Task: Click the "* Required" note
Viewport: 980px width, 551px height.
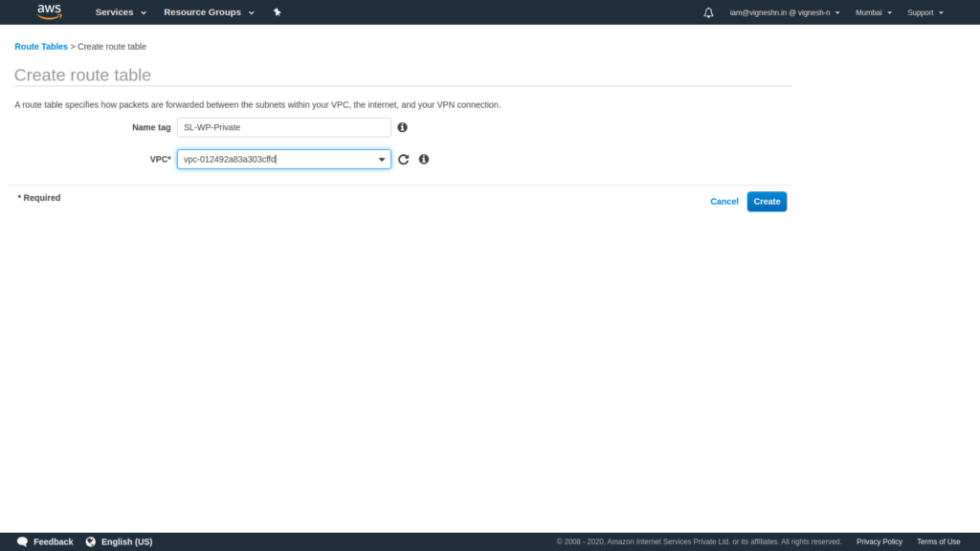Action: pyautogui.click(x=38, y=198)
